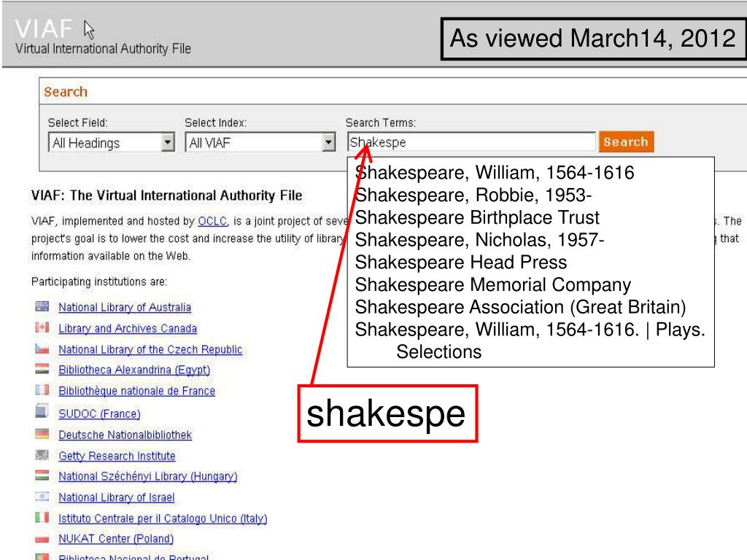
Task: Click the Hungarian flag icon
Action: (42, 475)
